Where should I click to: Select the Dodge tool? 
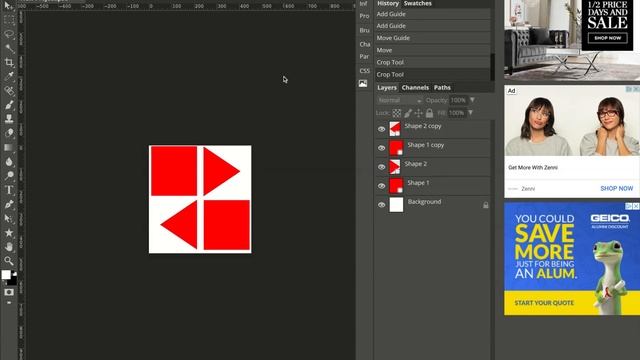tap(9, 176)
